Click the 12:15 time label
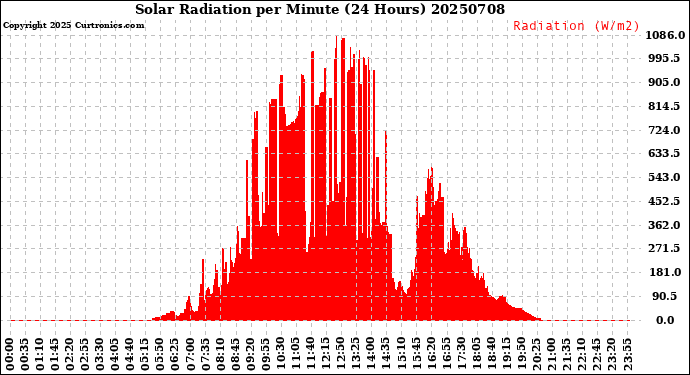This screenshot has height=375, width=690. (x=326, y=355)
